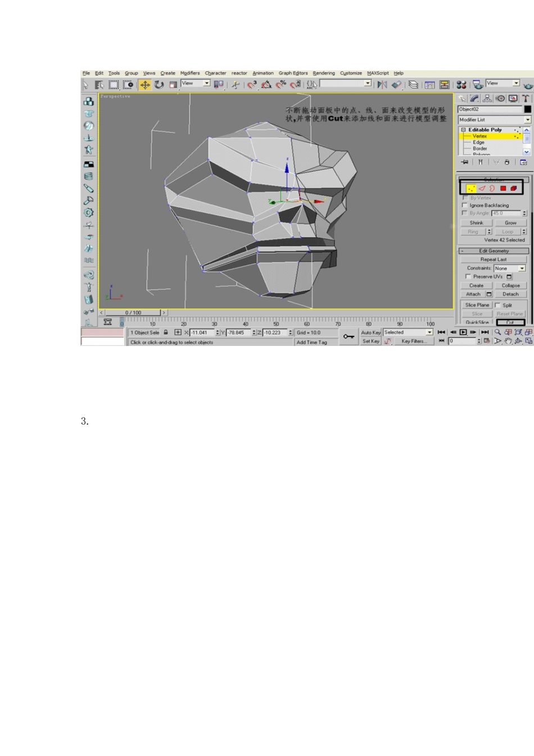
Task: Open the Material Editor spheres icon
Action: pos(461,84)
